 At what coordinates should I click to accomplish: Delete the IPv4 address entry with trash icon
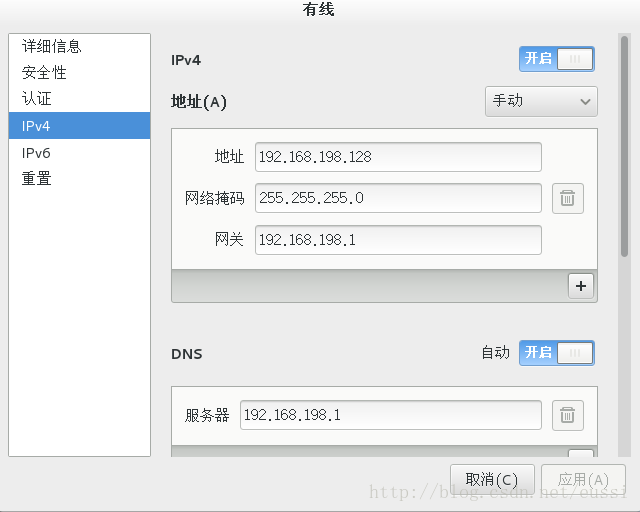click(567, 198)
